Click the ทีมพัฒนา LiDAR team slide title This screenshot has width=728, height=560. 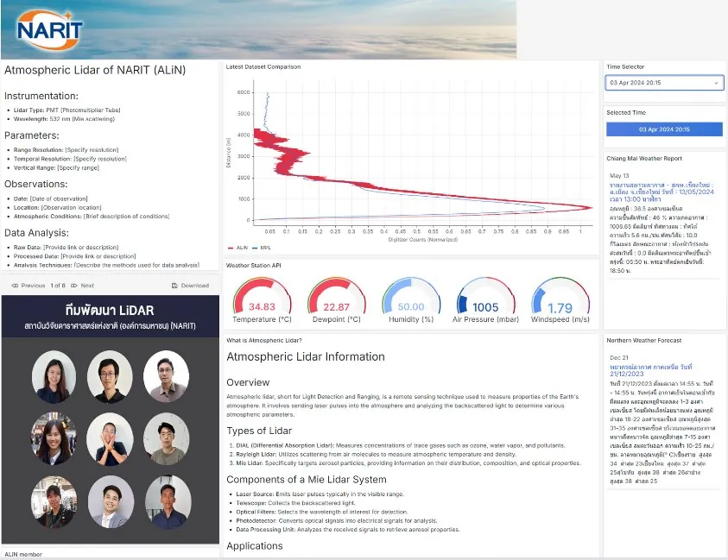click(x=110, y=311)
